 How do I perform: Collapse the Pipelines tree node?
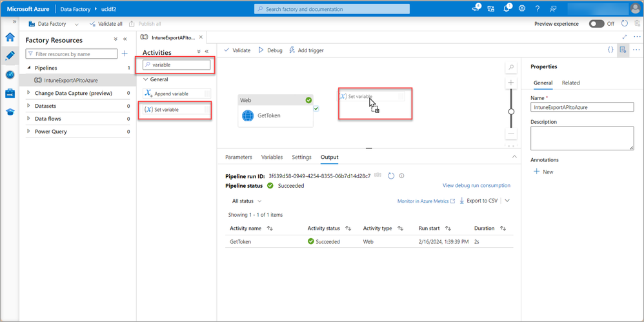pos(29,68)
